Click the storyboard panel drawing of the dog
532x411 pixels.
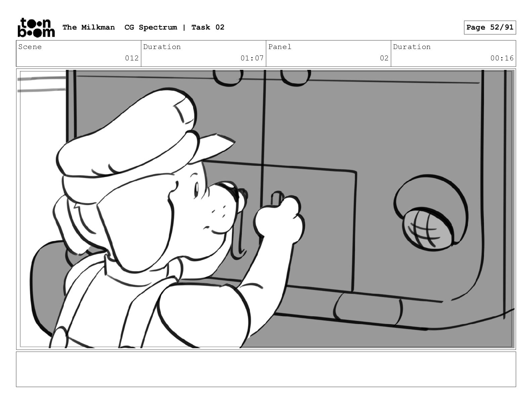[266, 209]
